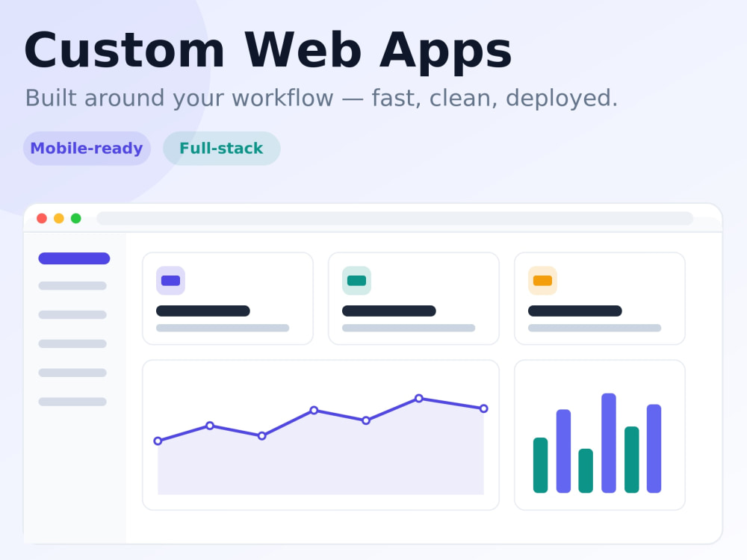
Task: Select the active purple sidebar item
Action: [x=74, y=258]
